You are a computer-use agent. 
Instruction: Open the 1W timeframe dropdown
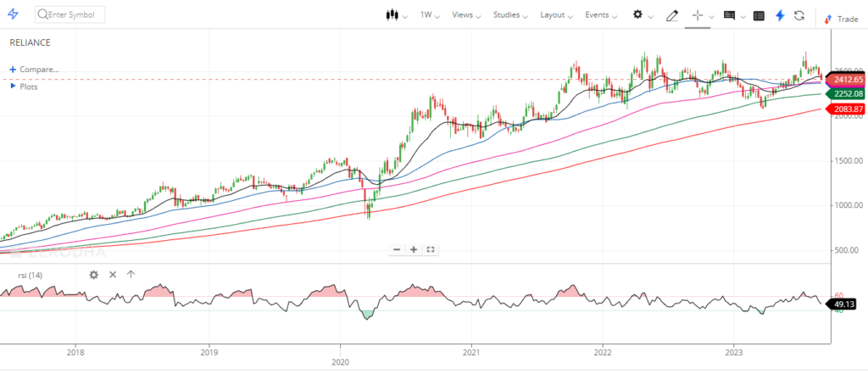pos(430,15)
